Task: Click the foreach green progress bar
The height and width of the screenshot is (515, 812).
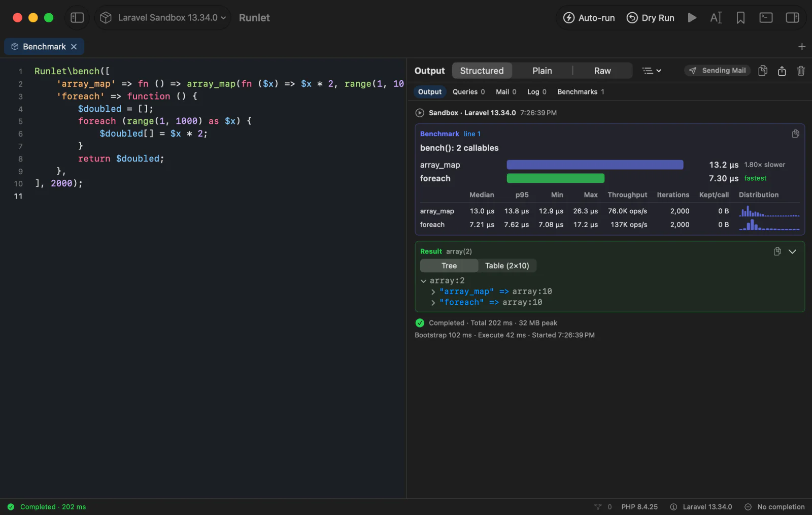Action: click(555, 178)
